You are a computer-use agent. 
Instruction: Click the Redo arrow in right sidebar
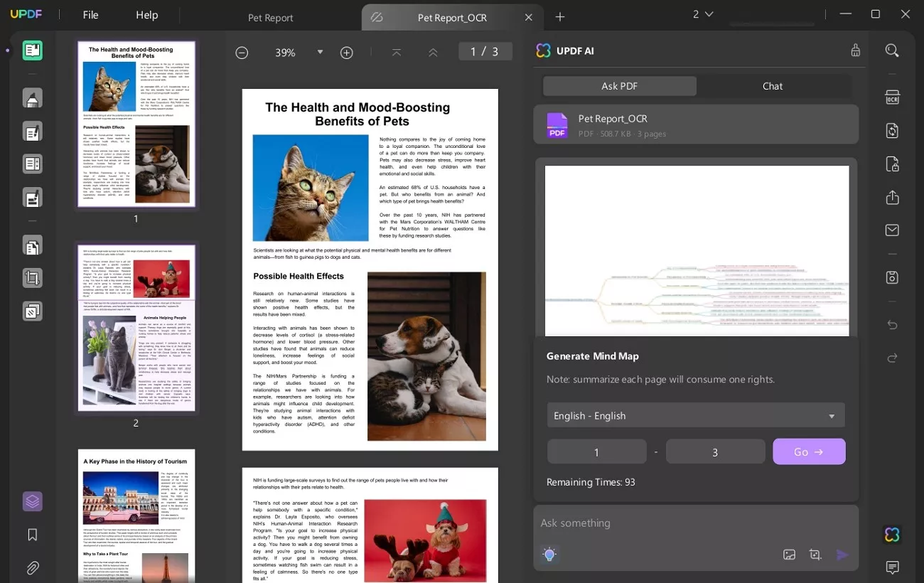[x=892, y=358]
